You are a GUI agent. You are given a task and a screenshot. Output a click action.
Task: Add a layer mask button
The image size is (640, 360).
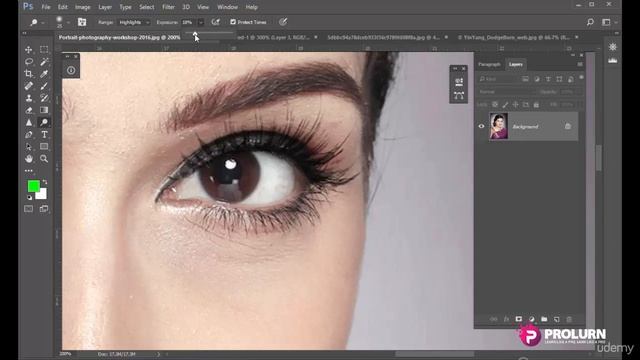[x=518, y=319]
